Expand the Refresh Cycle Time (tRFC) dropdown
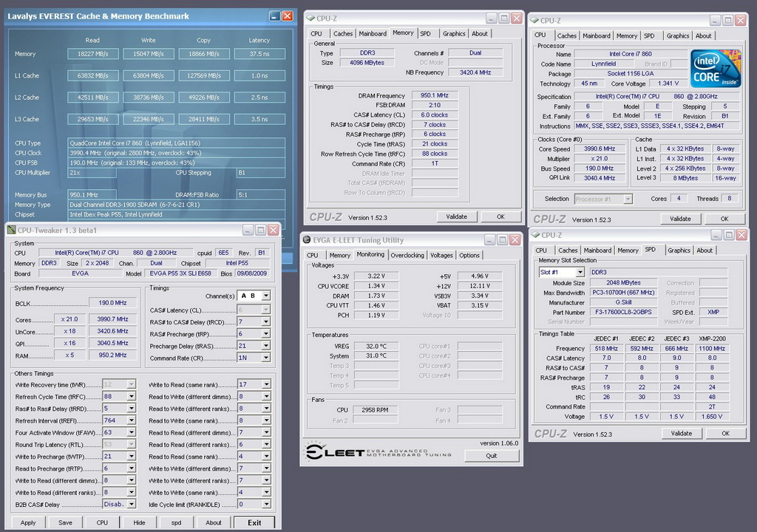757x532 pixels. pos(131,396)
